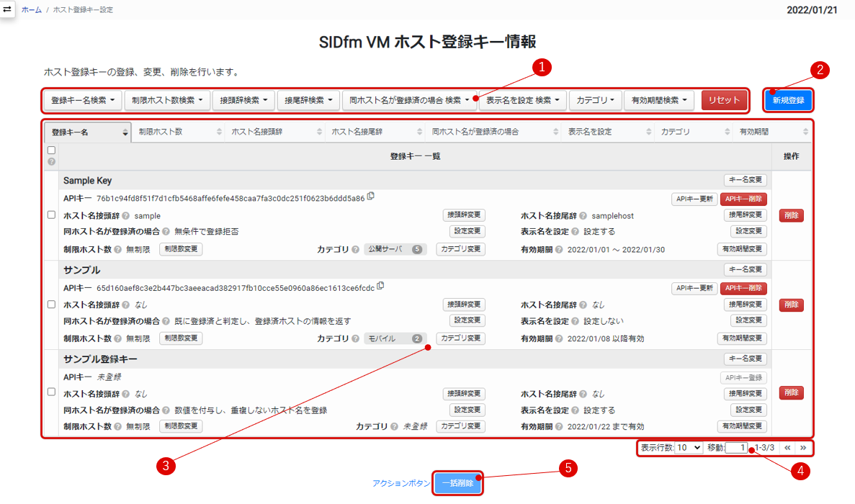The height and width of the screenshot is (504, 855).
Task: Open help icon for Sample Key 有効期間
Action: click(559, 250)
